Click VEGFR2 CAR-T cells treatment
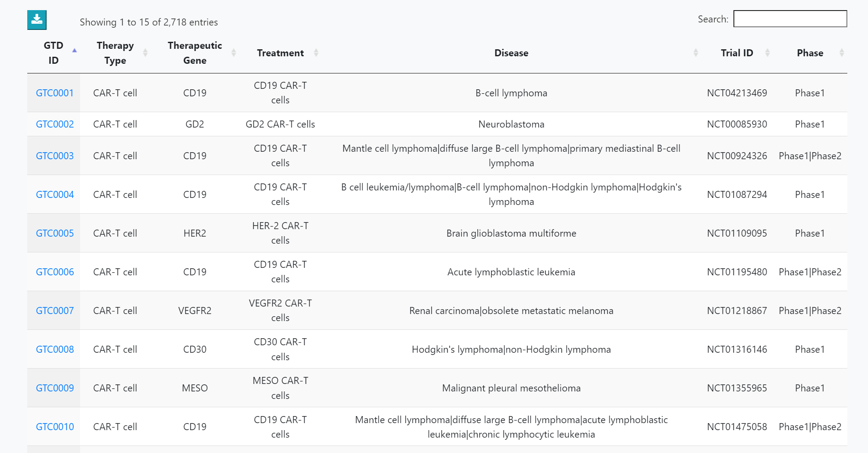 pos(281,311)
